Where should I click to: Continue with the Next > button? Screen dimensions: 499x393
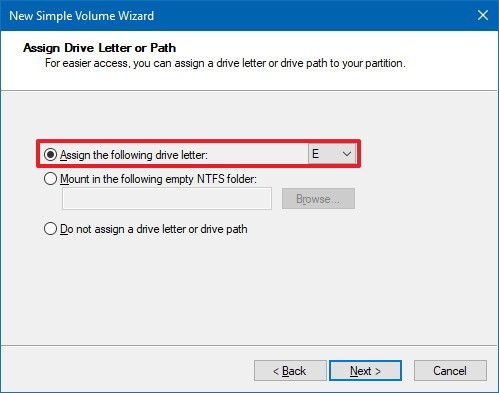tap(365, 371)
